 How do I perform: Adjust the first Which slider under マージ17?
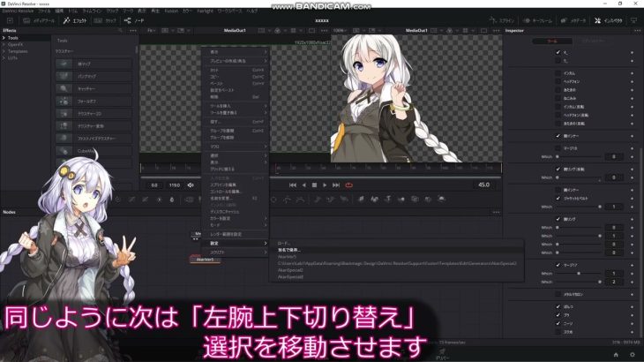(x=579, y=273)
